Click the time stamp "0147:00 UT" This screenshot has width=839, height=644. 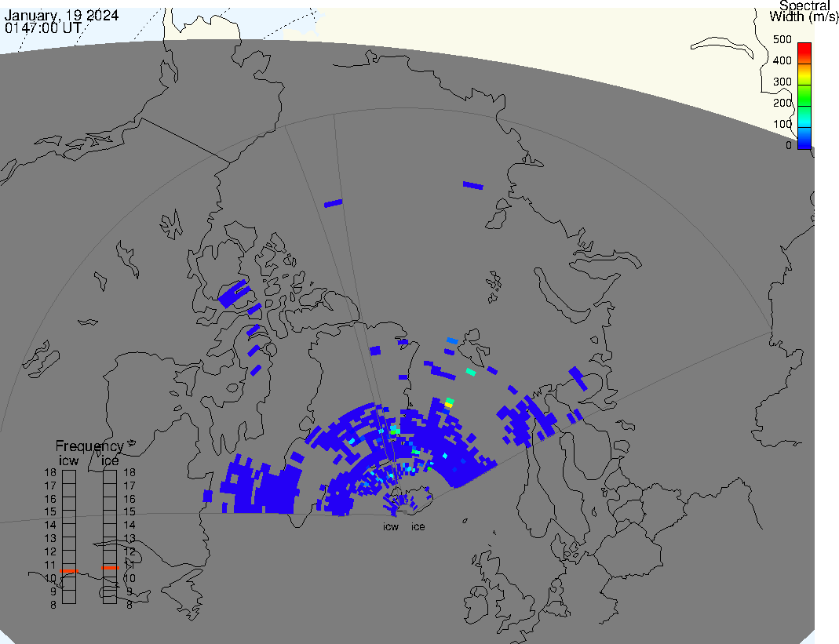coord(43,27)
